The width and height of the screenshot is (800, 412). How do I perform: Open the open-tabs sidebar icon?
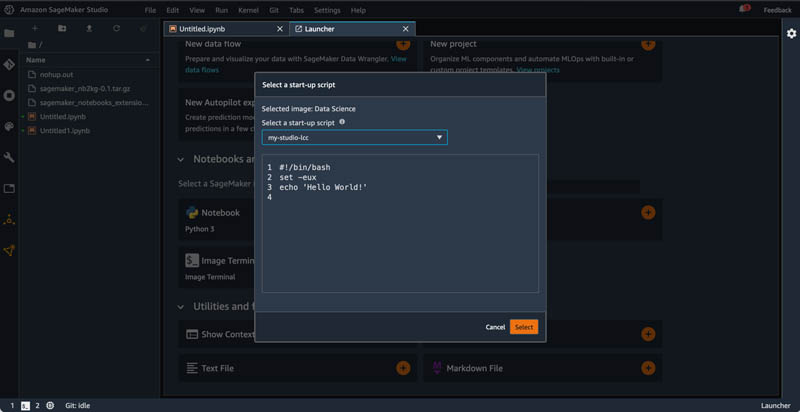point(9,189)
